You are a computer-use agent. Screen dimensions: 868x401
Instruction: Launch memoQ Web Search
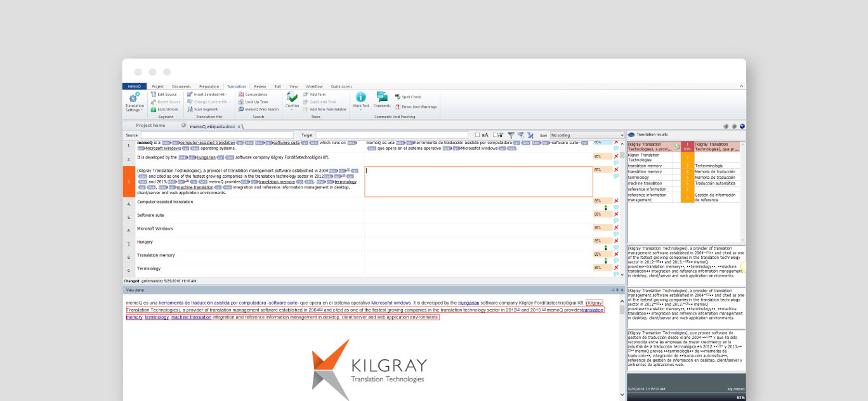tap(260, 110)
